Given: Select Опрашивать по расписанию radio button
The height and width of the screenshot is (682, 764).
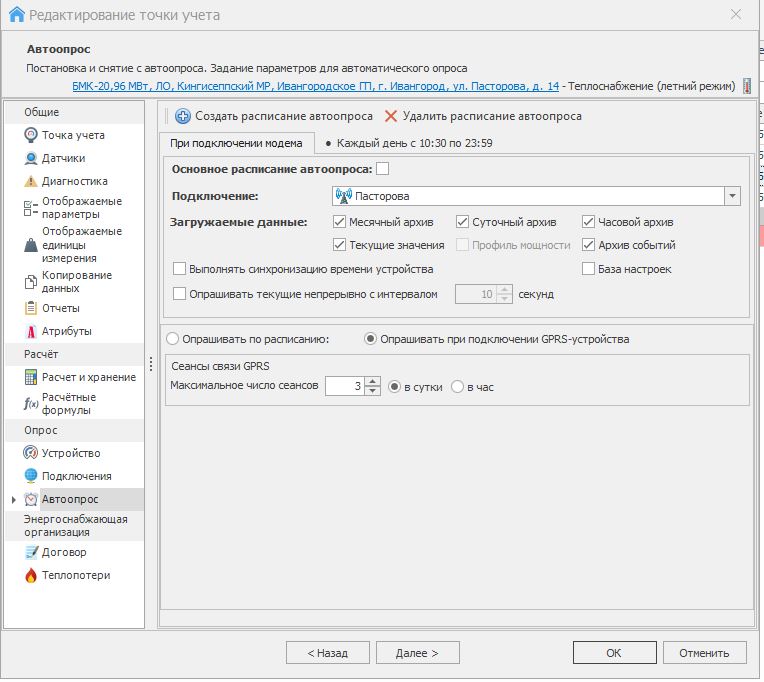Looking at the screenshot, I should coord(173,339).
